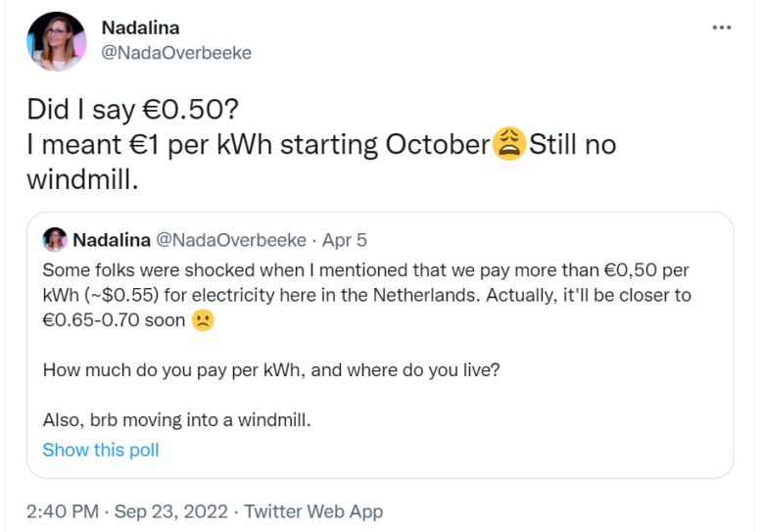Click "Nadalina" name inside the quoted tweet
Screen dimensions: 764x532
tap(112, 240)
